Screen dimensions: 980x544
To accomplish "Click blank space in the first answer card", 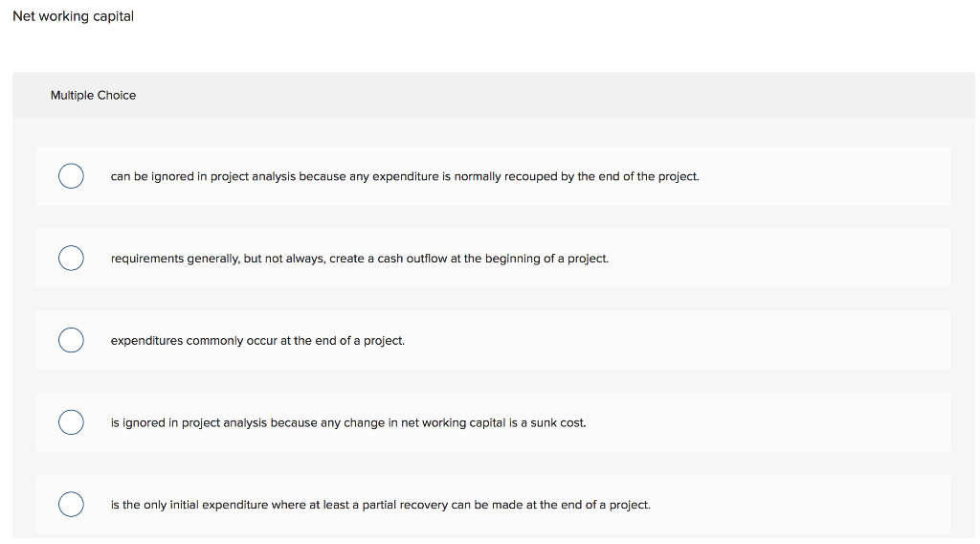I will tap(823, 176).
